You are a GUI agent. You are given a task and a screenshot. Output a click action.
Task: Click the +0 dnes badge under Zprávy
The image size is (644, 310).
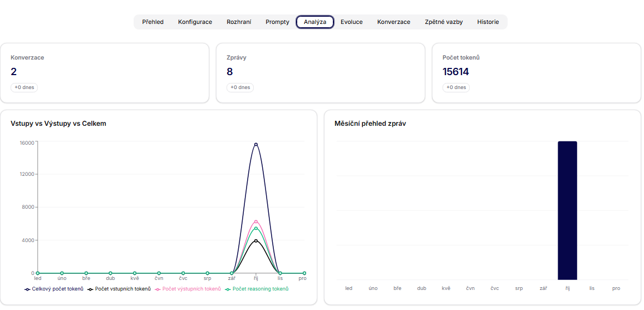click(x=240, y=87)
